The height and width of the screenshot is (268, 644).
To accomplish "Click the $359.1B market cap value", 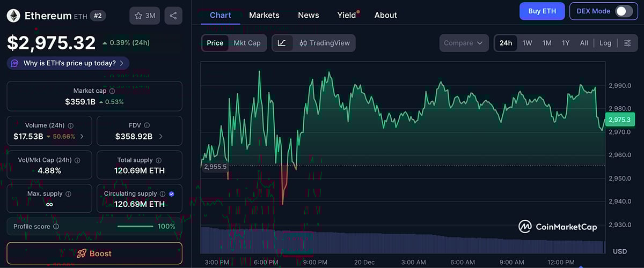I will pos(80,102).
